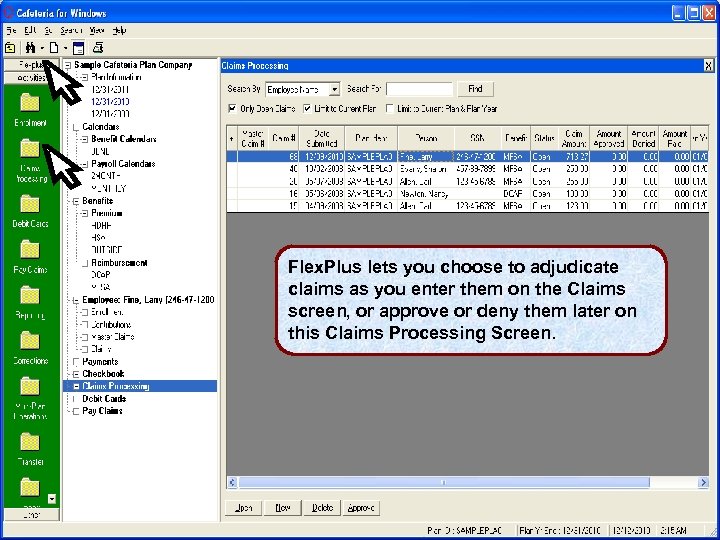Click the new blank document toolbar icon

[54, 47]
